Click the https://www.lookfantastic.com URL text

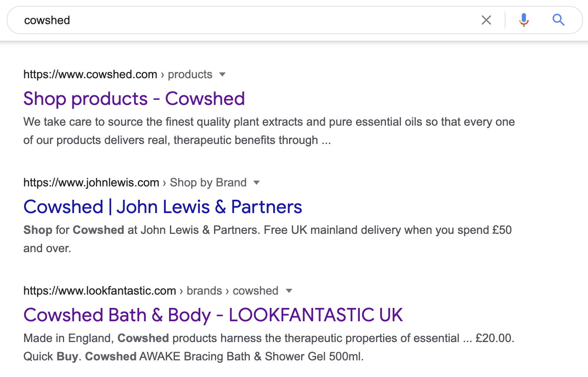tap(100, 291)
